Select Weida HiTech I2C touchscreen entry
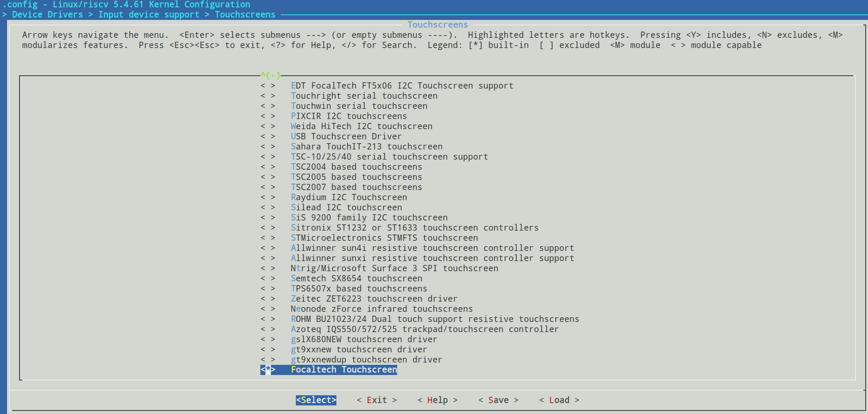Image resolution: width=868 pixels, height=414 pixels. 361,126
